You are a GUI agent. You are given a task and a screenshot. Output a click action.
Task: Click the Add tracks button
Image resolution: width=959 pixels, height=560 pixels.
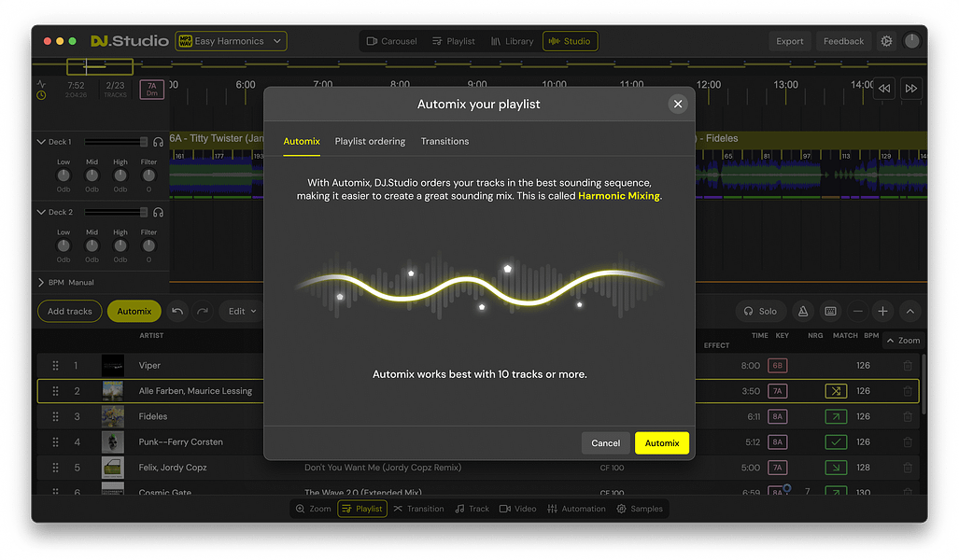[x=68, y=311]
